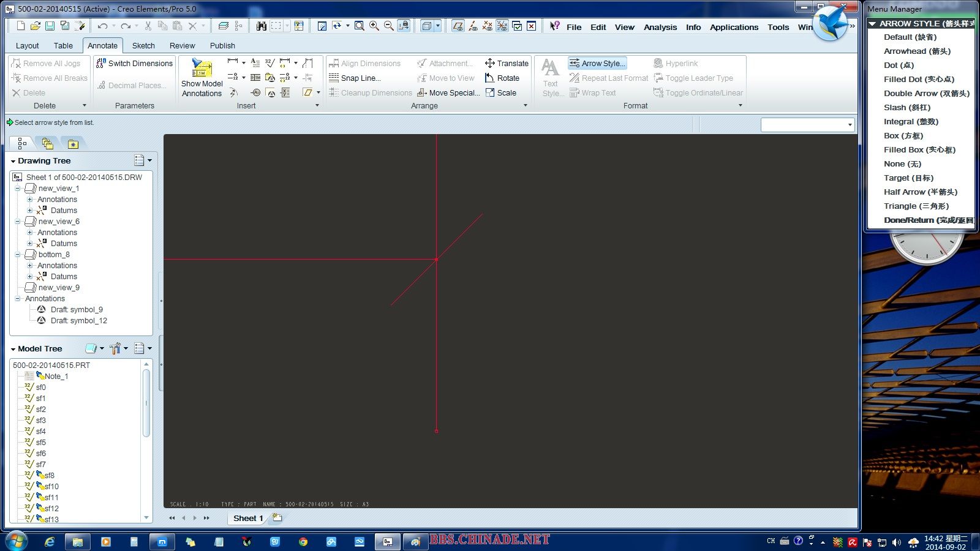980x551 pixels.
Task: Toggle datum plane display icon in toolbar
Action: click(x=458, y=26)
